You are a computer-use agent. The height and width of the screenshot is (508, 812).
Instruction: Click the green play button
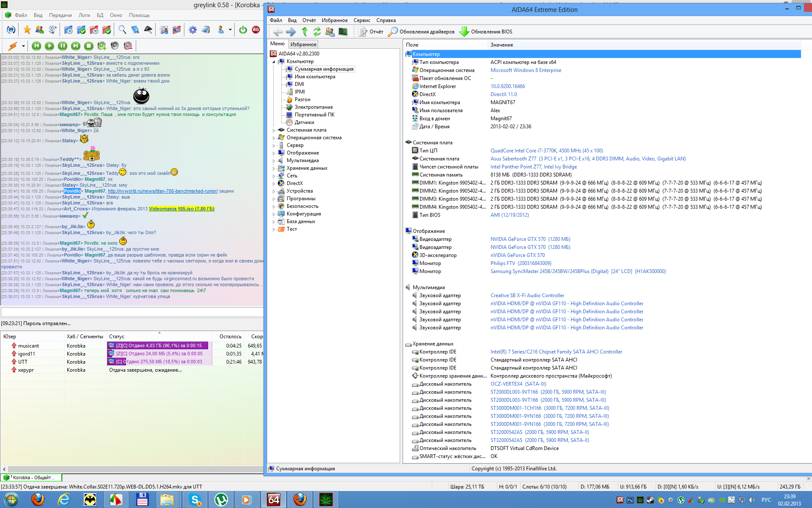point(49,46)
